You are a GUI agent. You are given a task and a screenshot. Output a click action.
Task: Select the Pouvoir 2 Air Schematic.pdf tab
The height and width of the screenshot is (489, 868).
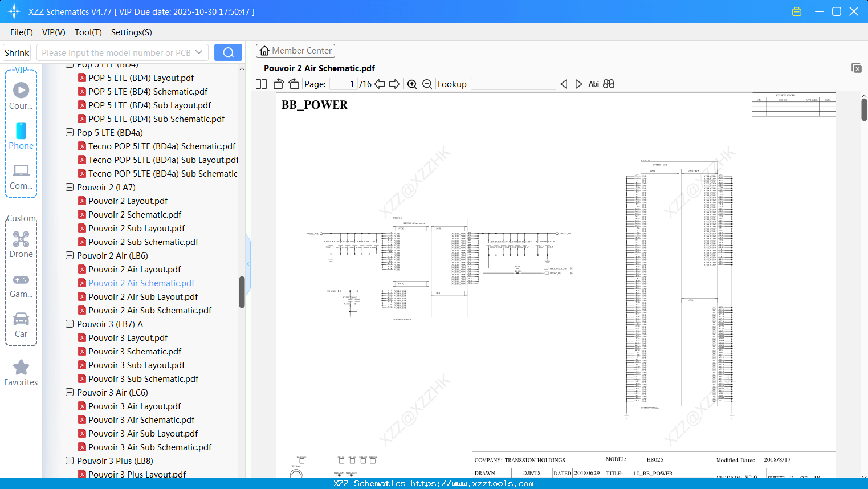pos(319,68)
